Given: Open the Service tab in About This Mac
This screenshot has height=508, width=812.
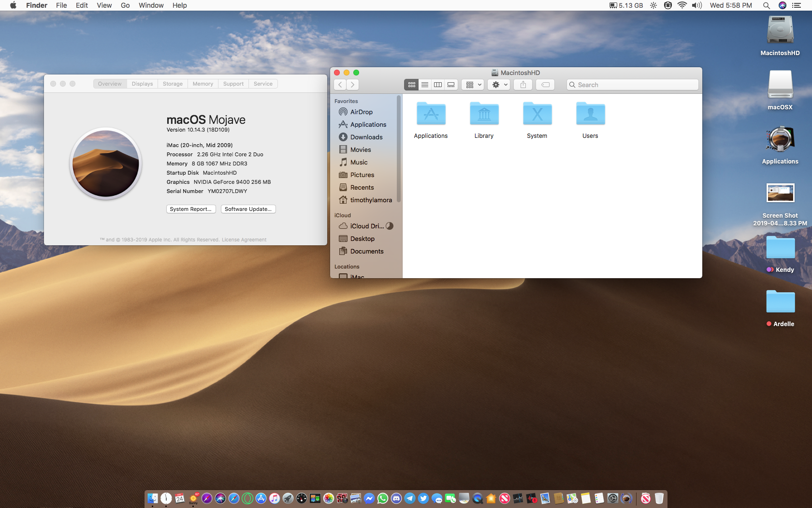Looking at the screenshot, I should coord(263,84).
